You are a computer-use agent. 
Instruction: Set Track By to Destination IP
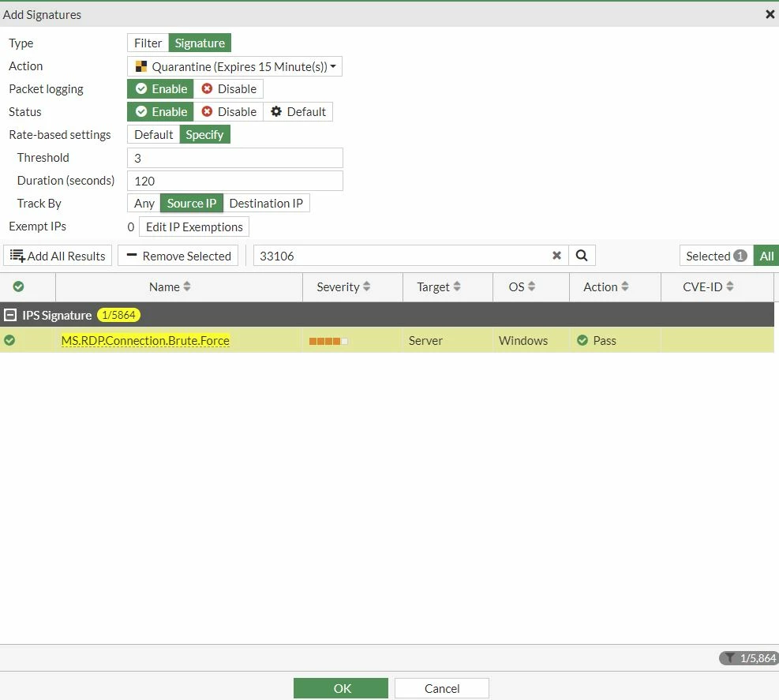click(266, 203)
